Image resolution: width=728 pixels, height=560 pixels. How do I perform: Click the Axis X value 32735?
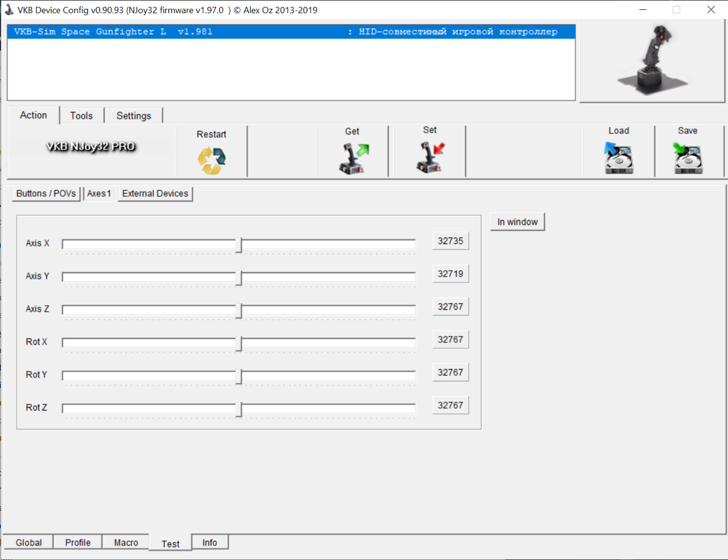[450, 241]
